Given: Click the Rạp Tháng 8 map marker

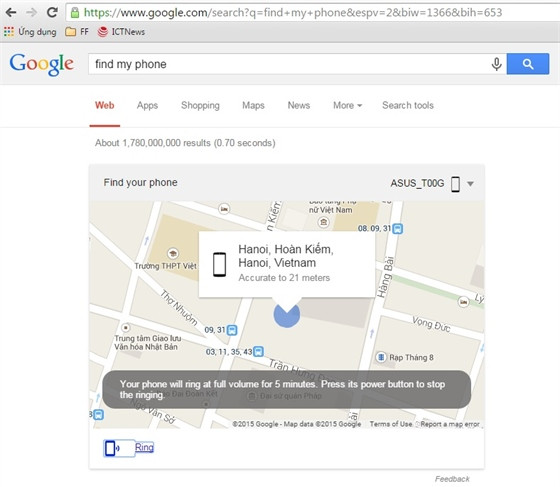Looking at the screenshot, I should [381, 357].
